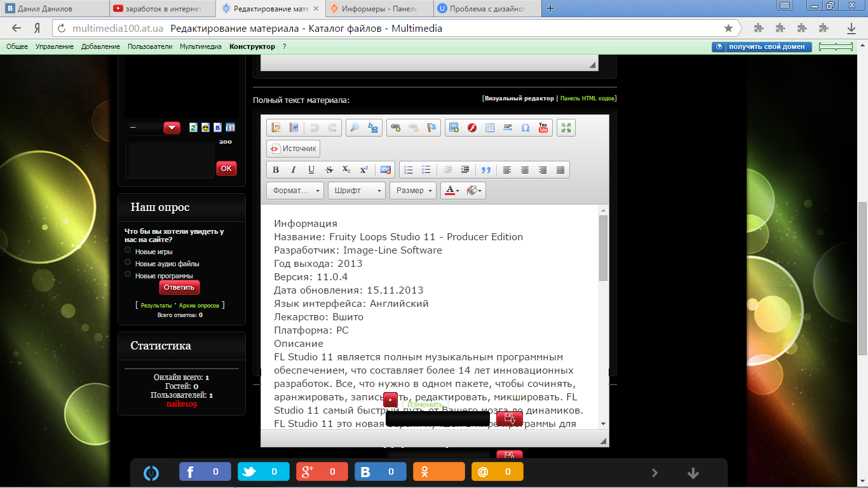Screen dimensions: 868x488
Task: Select the 'Новые аудио файлы' poll option
Action: click(x=128, y=262)
